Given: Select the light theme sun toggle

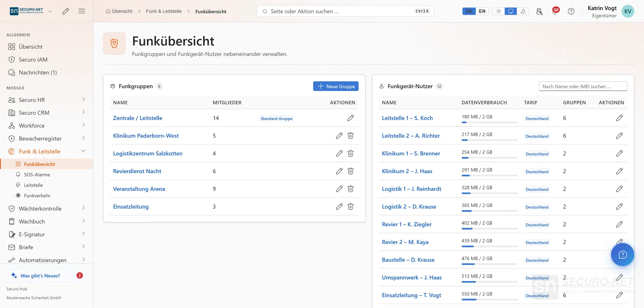Looking at the screenshot, I should pos(498,11).
